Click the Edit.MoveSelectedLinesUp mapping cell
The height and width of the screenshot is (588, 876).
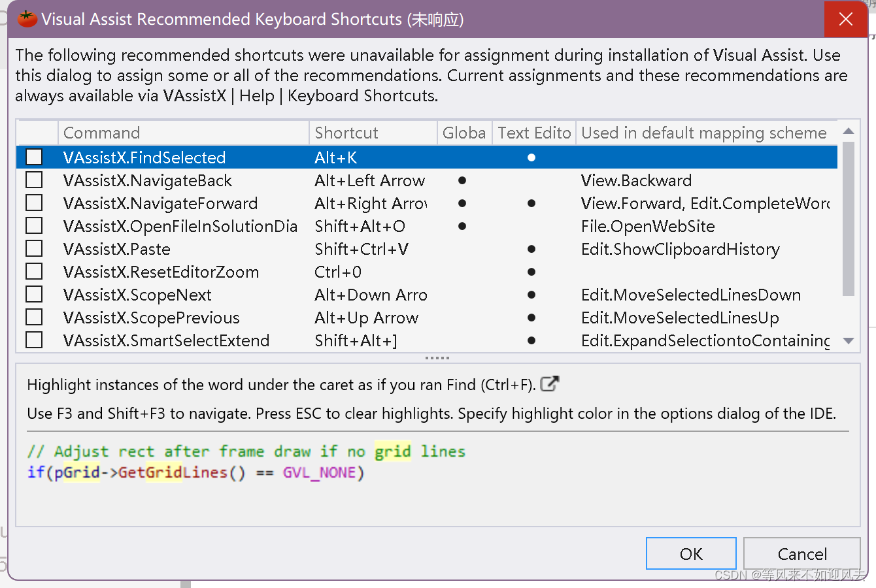tap(680, 318)
